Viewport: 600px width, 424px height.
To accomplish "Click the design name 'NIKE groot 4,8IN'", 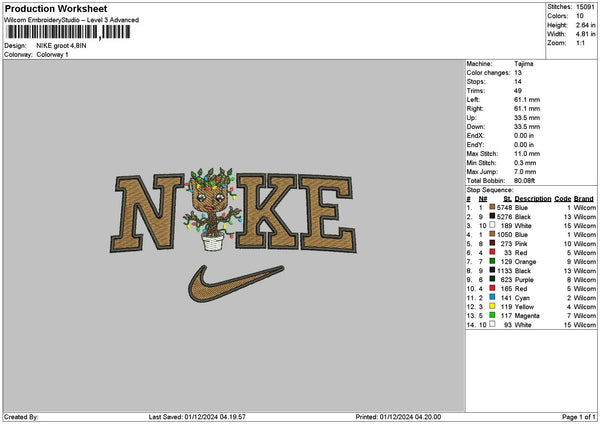I will coord(61,46).
